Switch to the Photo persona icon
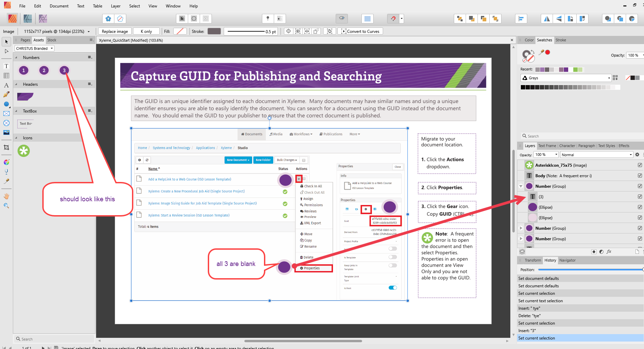The image size is (644, 349). pos(43,19)
